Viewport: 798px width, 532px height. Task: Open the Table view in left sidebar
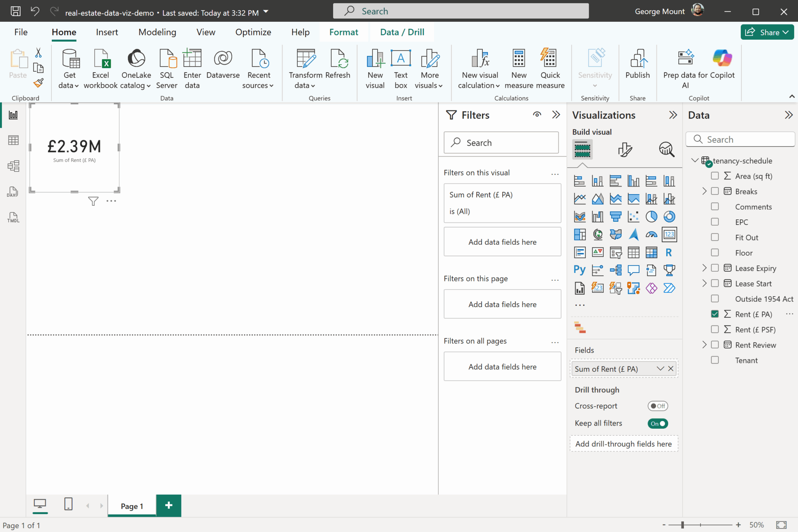click(13, 140)
